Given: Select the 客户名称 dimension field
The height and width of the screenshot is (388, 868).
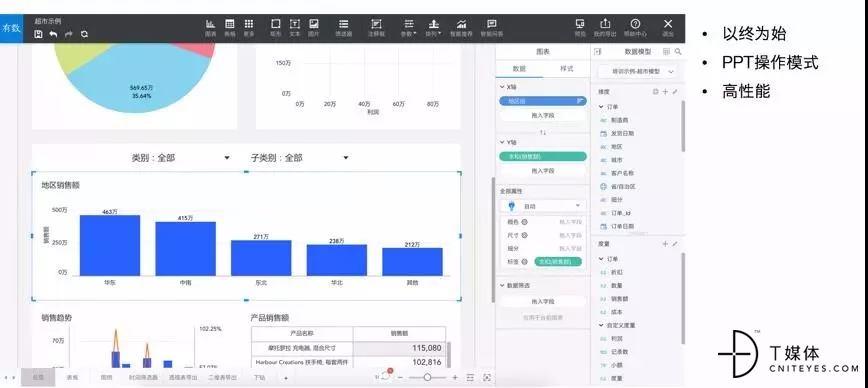Looking at the screenshot, I should point(623,173).
